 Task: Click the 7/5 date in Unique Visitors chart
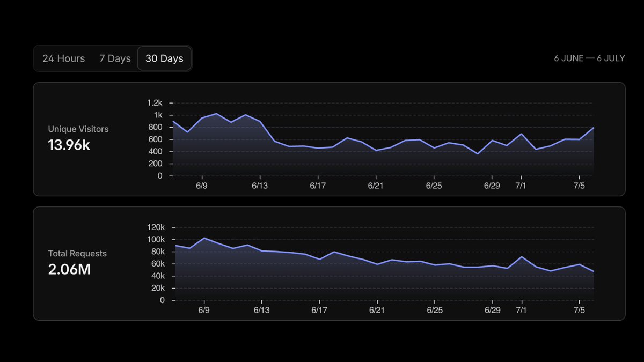click(579, 186)
